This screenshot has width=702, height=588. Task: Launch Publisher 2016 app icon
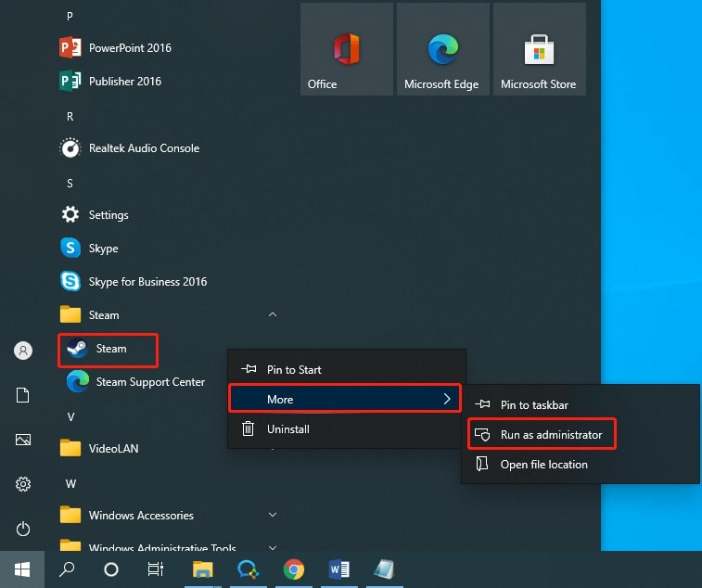pos(70,81)
